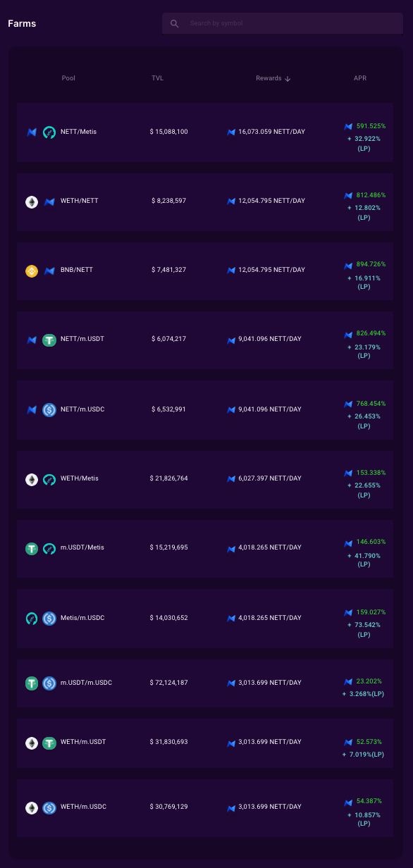413x868 pixels.
Task: Click the WETH/NETT pool name
Action: (x=80, y=201)
